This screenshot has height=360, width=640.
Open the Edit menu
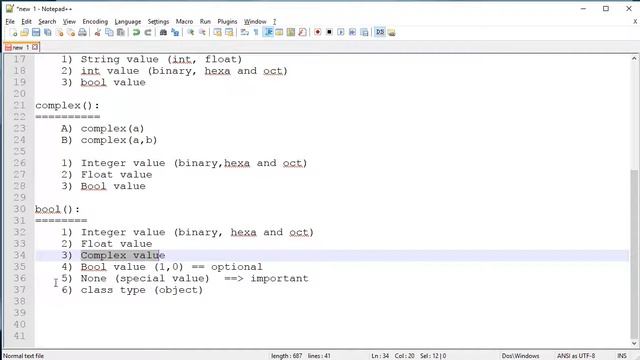27,21
